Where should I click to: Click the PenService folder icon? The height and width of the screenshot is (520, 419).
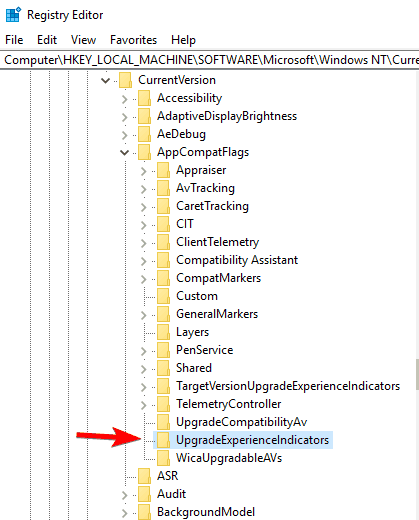tap(163, 350)
